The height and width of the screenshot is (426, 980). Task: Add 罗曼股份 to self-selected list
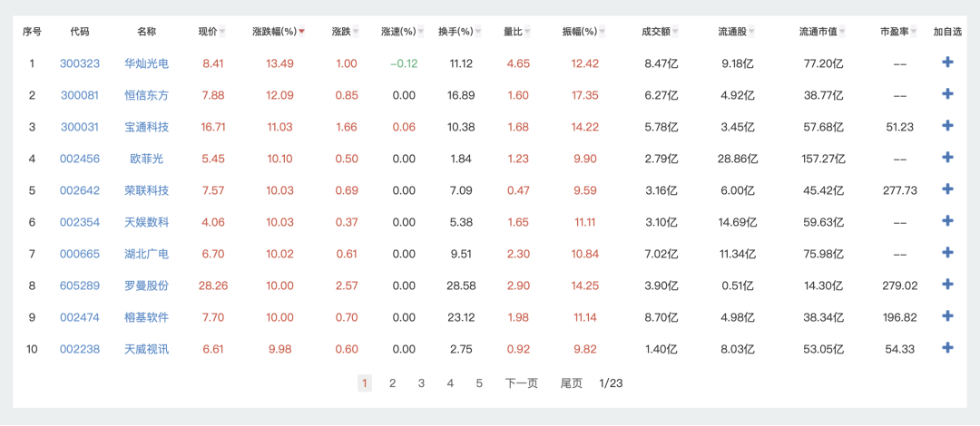[x=947, y=285]
